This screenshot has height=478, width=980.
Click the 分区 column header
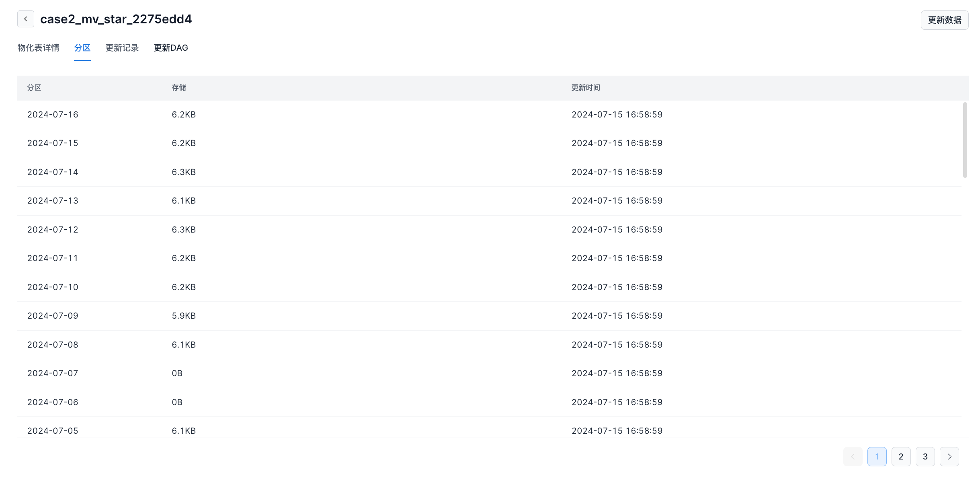click(34, 88)
